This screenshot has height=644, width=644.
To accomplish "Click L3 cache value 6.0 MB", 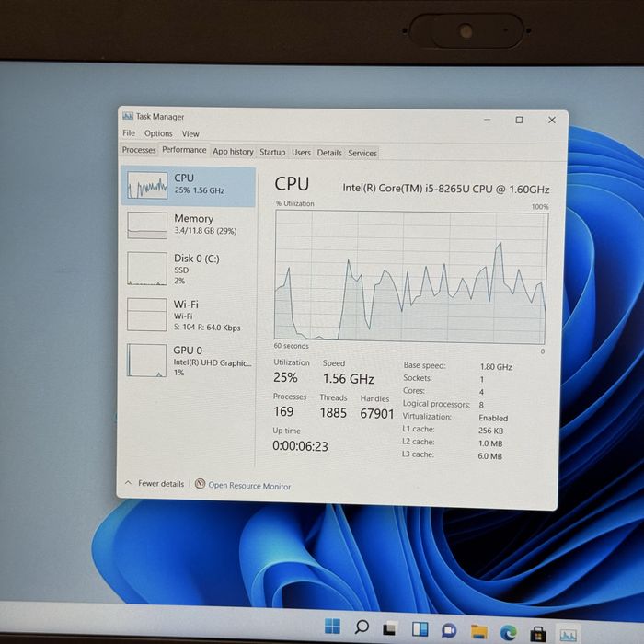I will [x=490, y=456].
